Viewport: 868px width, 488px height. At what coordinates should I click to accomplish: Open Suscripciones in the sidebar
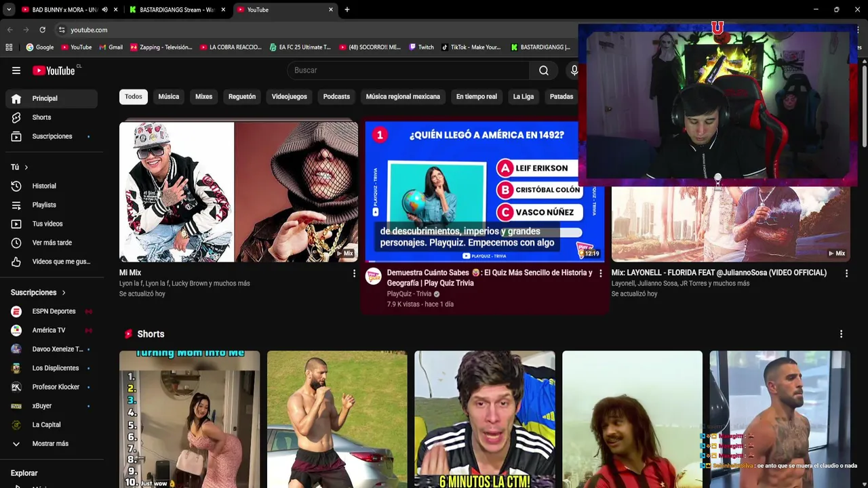pos(52,136)
